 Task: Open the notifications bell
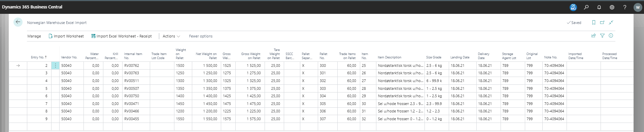click(x=599, y=7)
